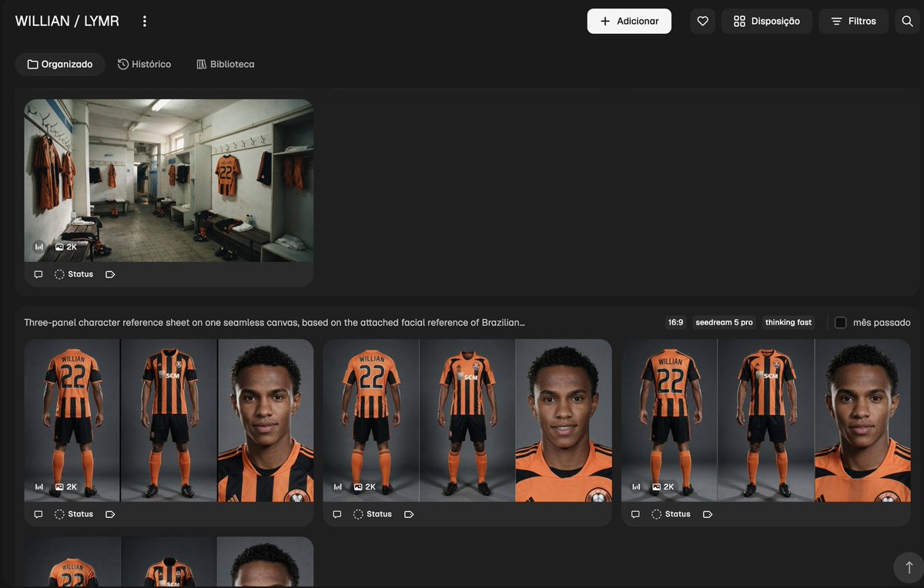Switch to the Organizado tab
924x588 pixels.
[x=60, y=64]
